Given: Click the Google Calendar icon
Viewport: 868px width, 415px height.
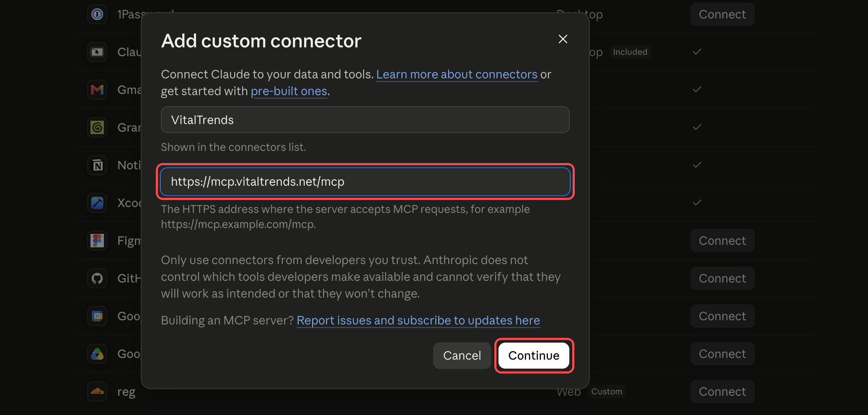Looking at the screenshot, I should pyautogui.click(x=97, y=316).
